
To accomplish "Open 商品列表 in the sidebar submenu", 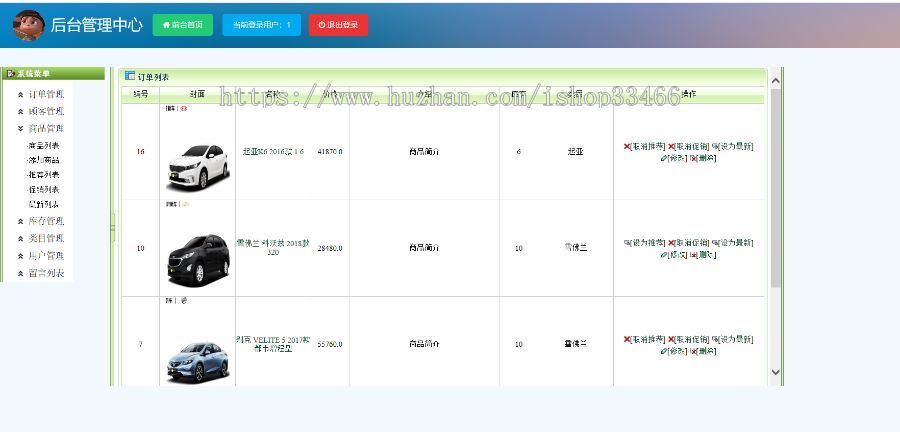I will [44, 146].
